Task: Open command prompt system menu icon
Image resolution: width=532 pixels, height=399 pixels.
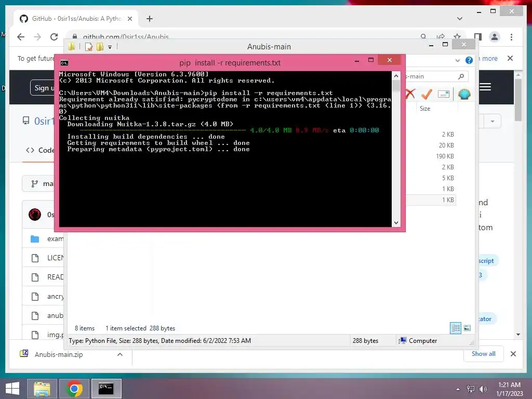Action: pyautogui.click(x=64, y=63)
